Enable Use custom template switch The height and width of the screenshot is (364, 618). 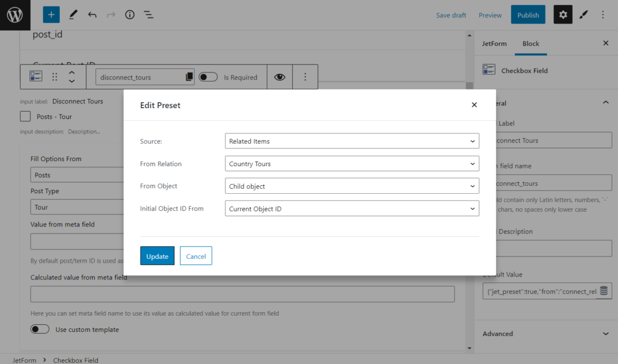(40, 330)
